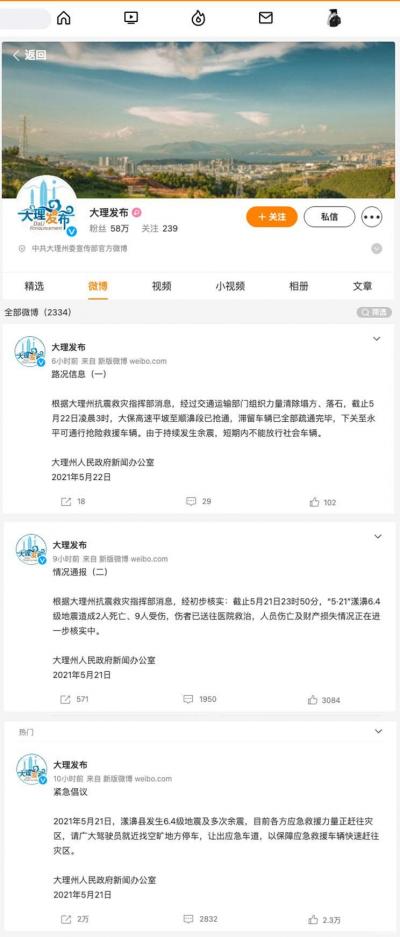Expand the menu chevron on 紧急倡议 post
Image resolution: width=400 pixels, height=937 pixels.
click(x=377, y=731)
